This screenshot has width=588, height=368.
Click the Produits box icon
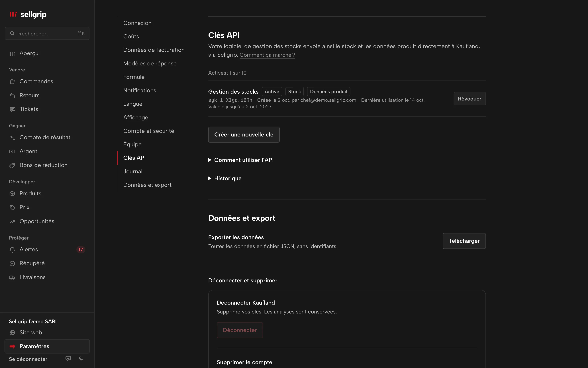coord(12,194)
